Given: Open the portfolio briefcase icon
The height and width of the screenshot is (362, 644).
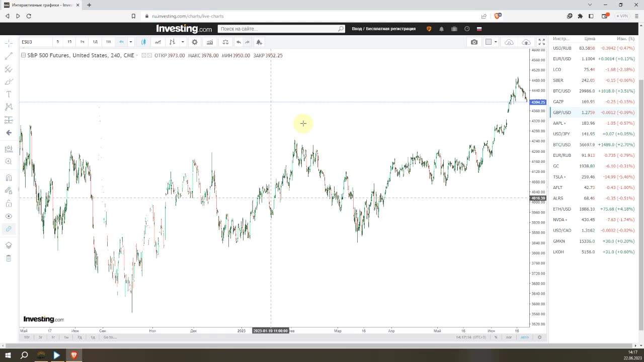Looking at the screenshot, I should (x=454, y=29).
